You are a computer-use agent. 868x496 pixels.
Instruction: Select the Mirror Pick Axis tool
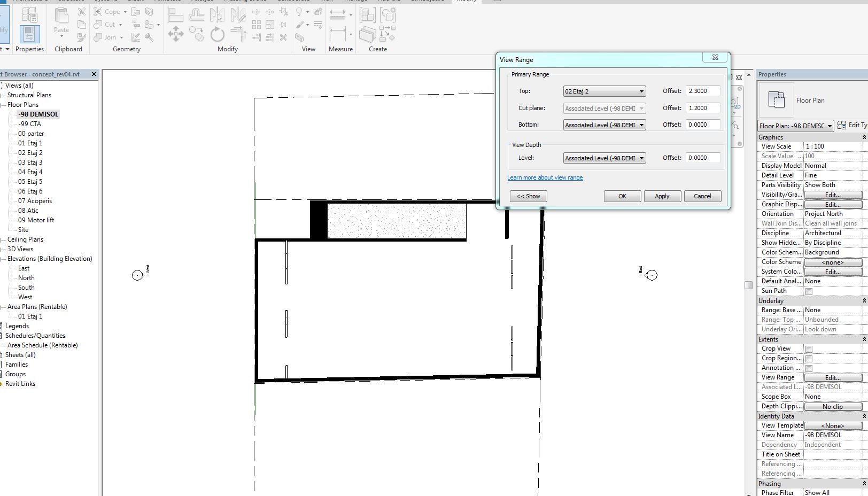click(217, 14)
